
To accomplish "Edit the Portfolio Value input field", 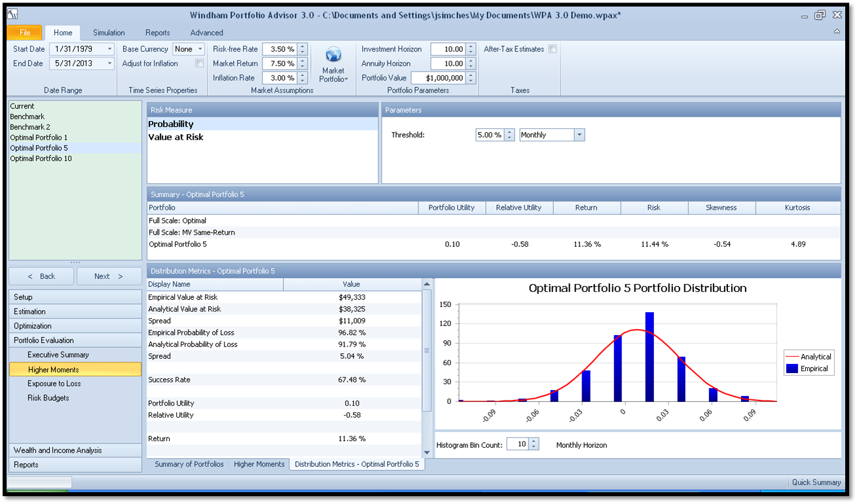I will (442, 77).
